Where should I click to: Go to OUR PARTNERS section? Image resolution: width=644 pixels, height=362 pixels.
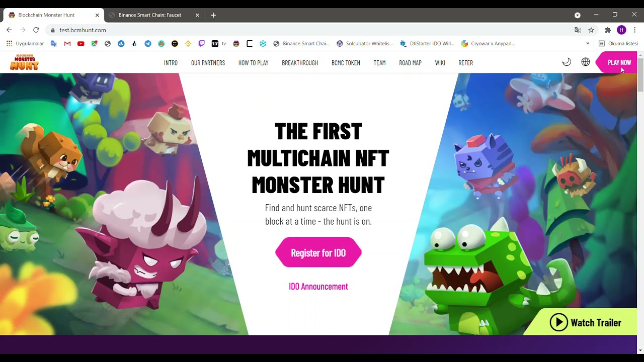pyautogui.click(x=208, y=63)
